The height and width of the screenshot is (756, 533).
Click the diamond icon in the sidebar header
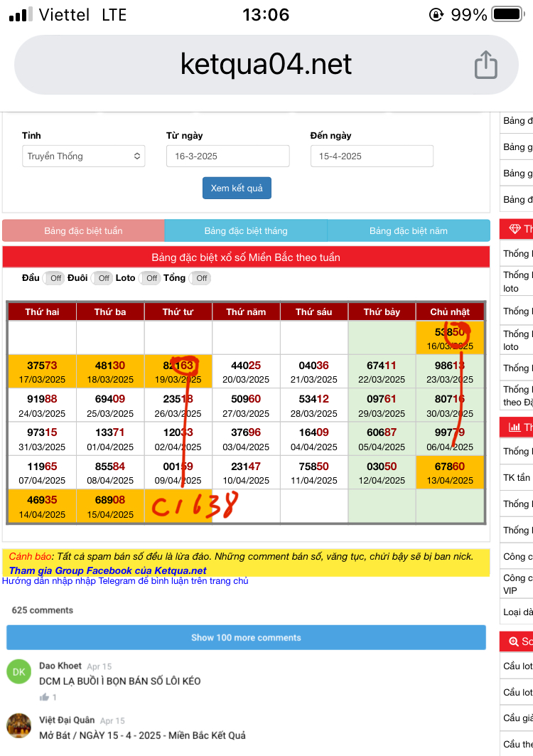[515, 229]
